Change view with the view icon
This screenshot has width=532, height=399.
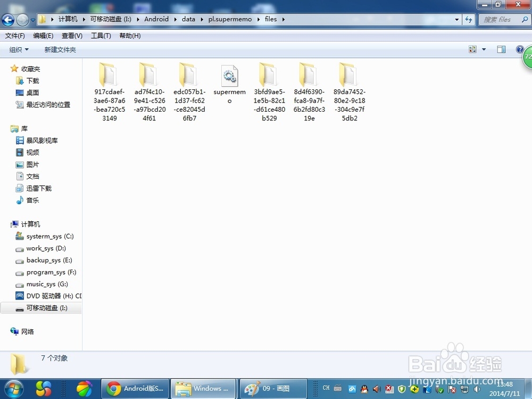(x=472, y=49)
